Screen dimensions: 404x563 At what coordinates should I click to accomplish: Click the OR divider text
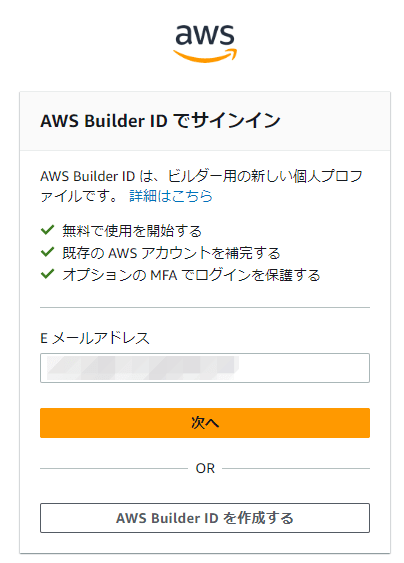(205, 469)
